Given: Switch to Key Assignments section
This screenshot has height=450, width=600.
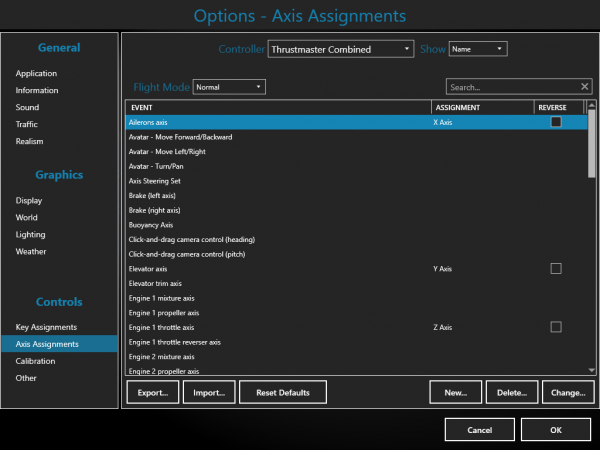Looking at the screenshot, I should point(46,327).
